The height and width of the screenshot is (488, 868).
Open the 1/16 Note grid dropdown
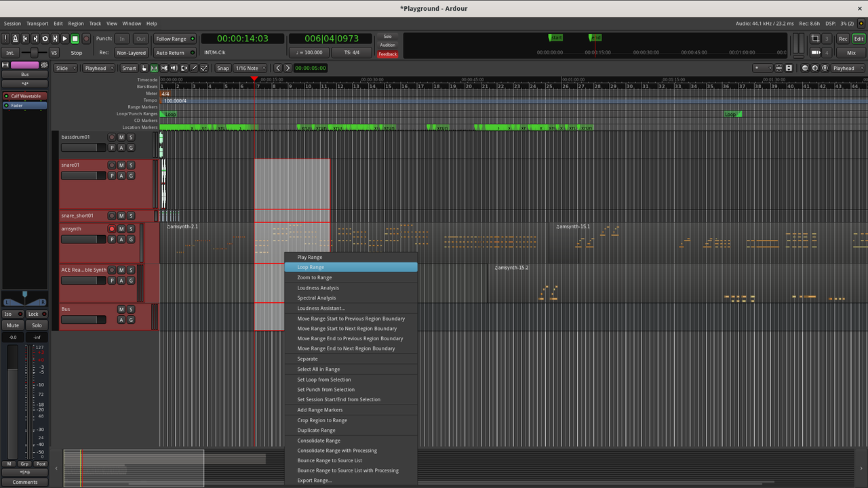coord(250,68)
